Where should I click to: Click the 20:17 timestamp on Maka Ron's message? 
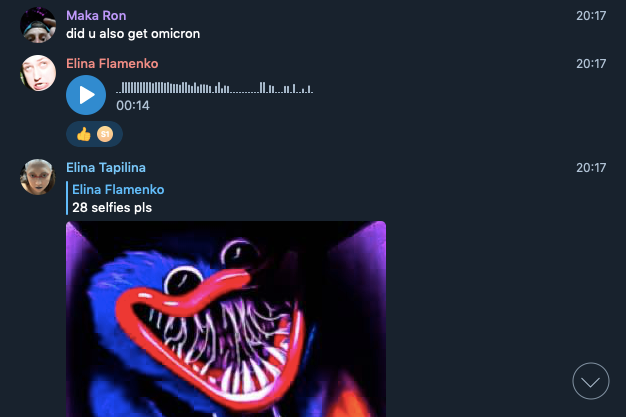591,16
